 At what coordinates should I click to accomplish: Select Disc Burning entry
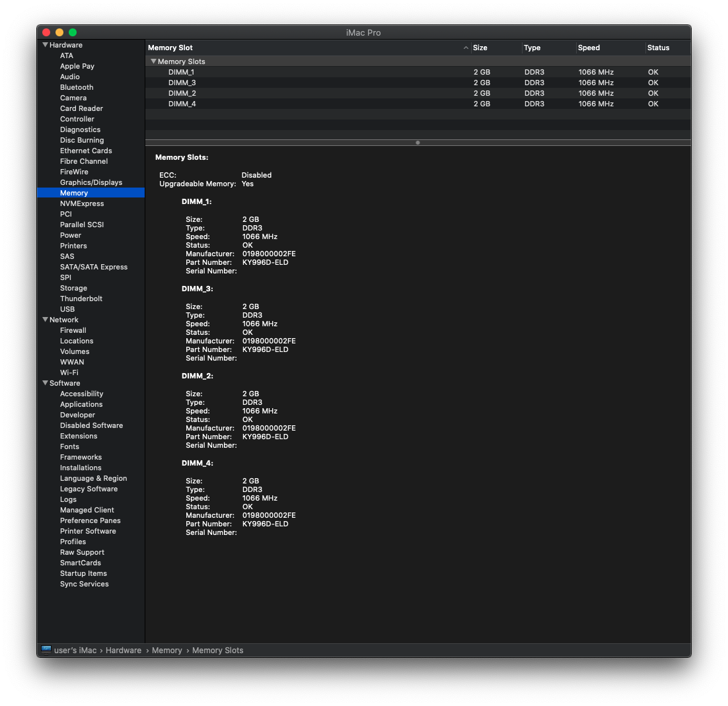click(x=82, y=140)
